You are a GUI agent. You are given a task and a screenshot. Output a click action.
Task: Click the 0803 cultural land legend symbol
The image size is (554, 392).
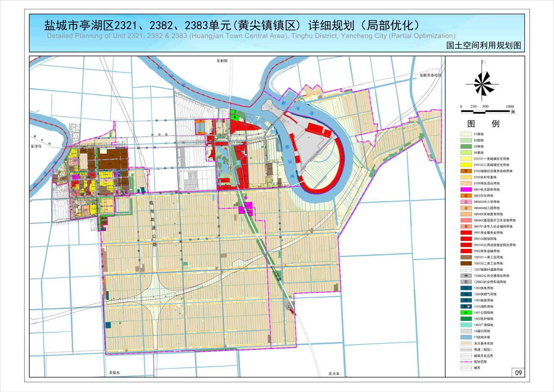click(x=466, y=196)
